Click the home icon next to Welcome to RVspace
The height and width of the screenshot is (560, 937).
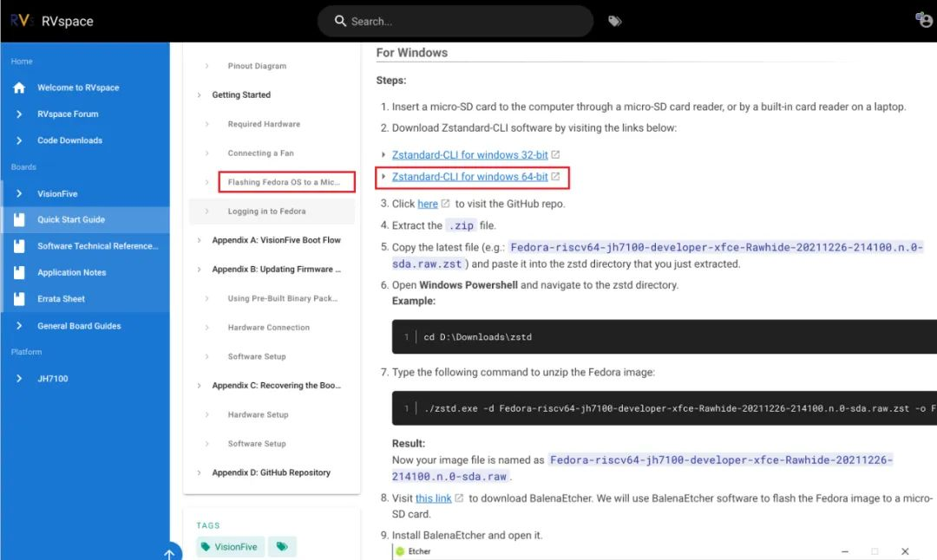coord(19,88)
